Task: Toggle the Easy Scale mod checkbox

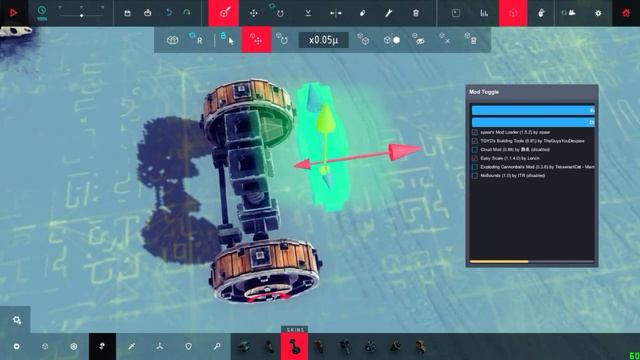Action: coord(475,158)
